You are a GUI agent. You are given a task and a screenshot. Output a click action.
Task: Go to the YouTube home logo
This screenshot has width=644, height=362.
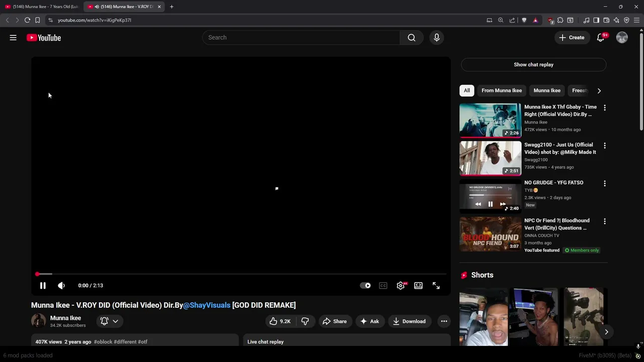44,38
